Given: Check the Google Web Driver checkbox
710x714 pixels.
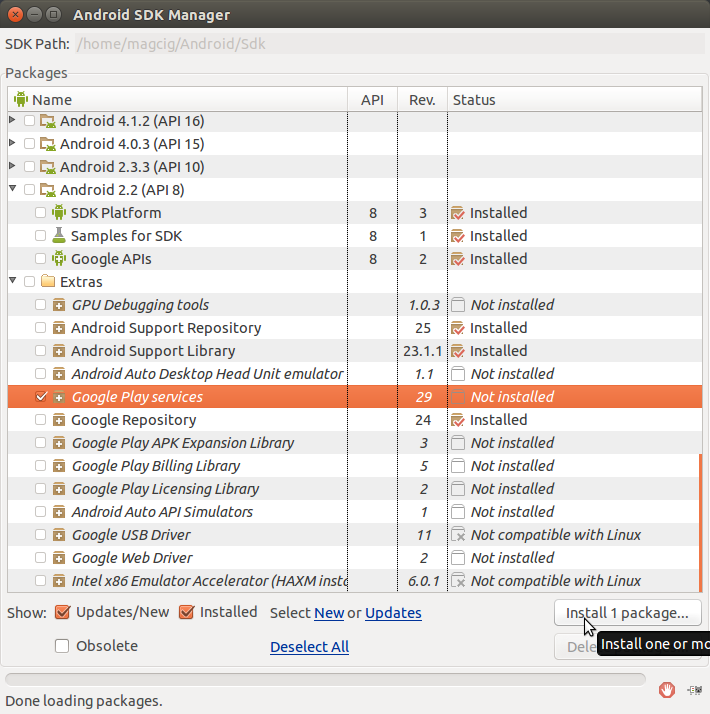Looking at the screenshot, I should pyautogui.click(x=41, y=558).
